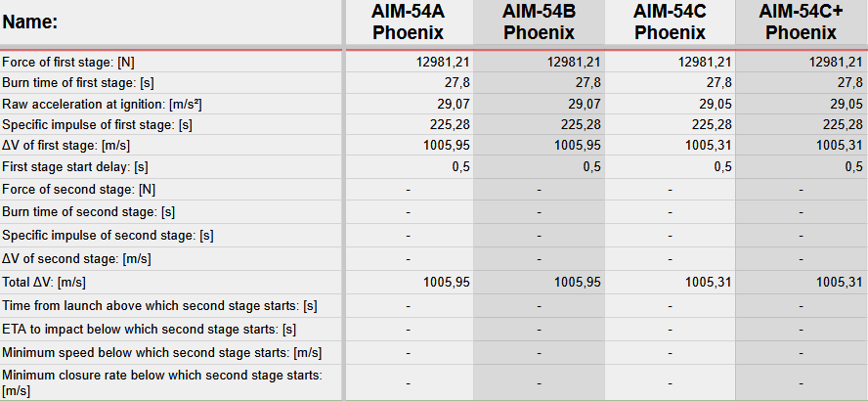Click 'Minimum speed below which second stage starts' label
This screenshot has width=868, height=401.
(x=162, y=352)
